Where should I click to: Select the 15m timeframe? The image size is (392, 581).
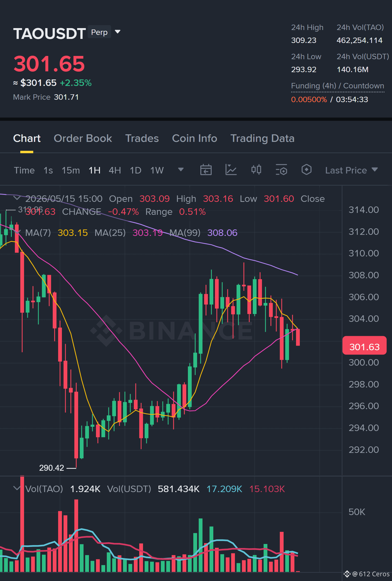click(71, 170)
